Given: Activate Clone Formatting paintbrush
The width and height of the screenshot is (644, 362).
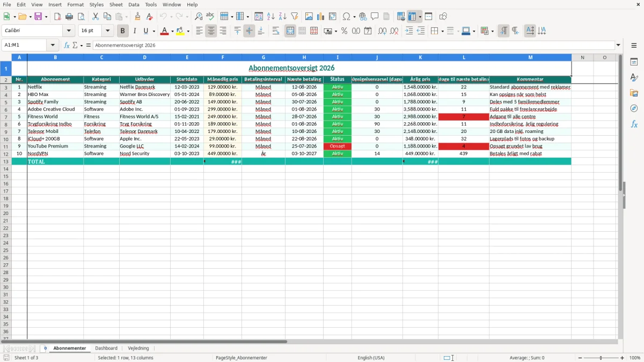Looking at the screenshot, I should pyautogui.click(x=138, y=17).
